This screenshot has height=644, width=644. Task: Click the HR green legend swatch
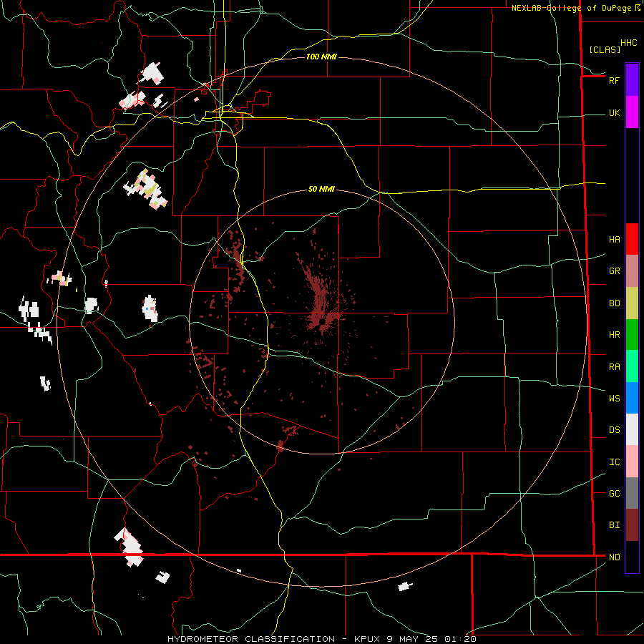click(632, 334)
